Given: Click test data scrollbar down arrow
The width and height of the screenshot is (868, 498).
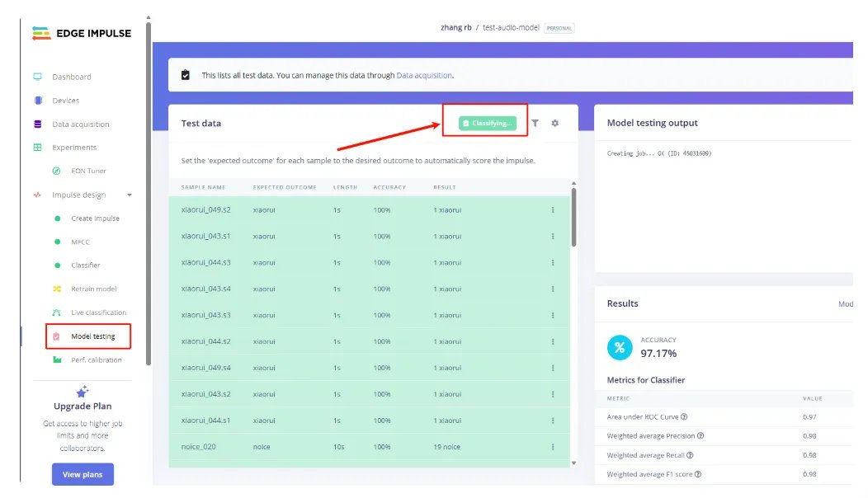Looking at the screenshot, I should point(573,463).
